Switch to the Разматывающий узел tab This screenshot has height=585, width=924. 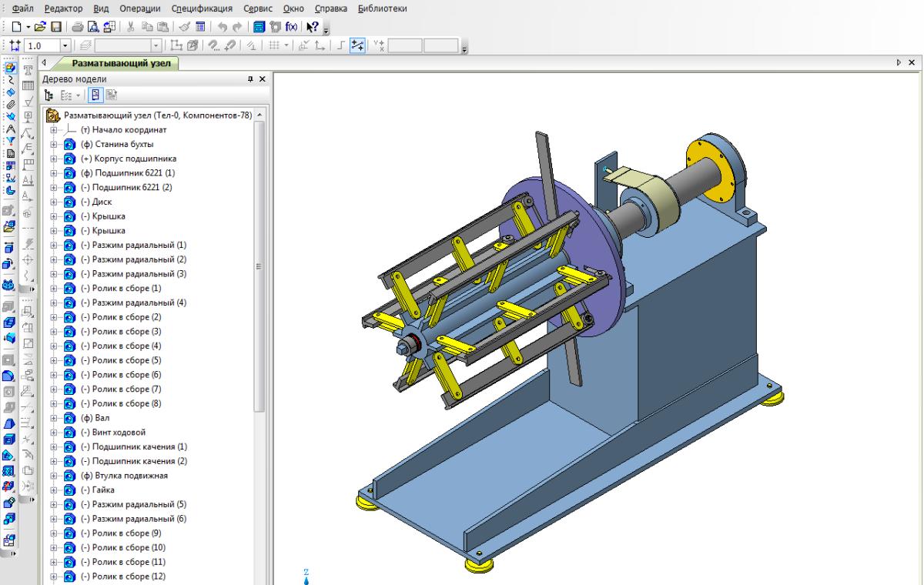pos(121,63)
